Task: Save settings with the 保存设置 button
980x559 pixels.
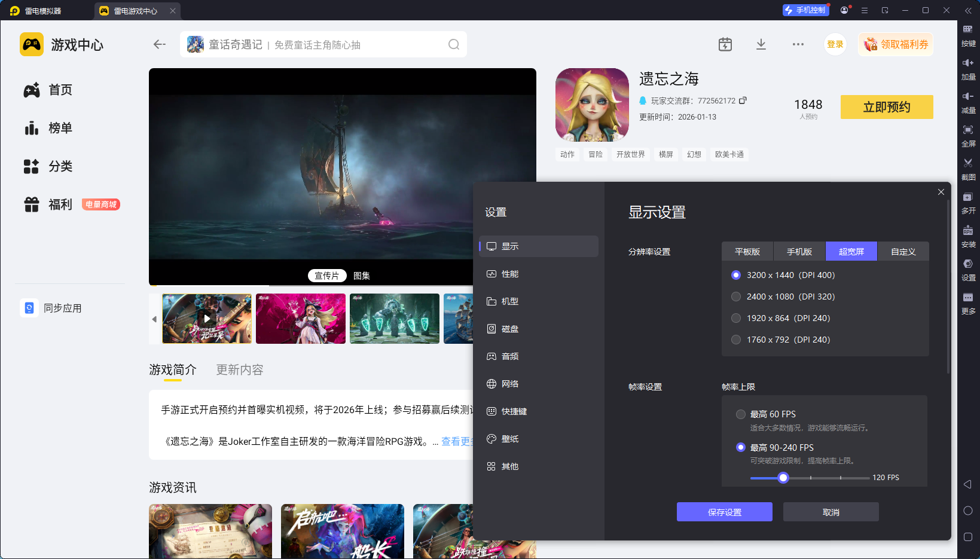Action: tap(724, 512)
